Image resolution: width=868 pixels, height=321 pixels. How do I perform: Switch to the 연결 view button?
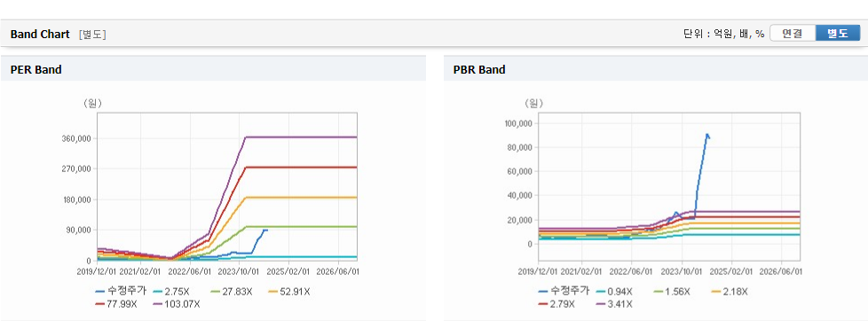coord(793,33)
